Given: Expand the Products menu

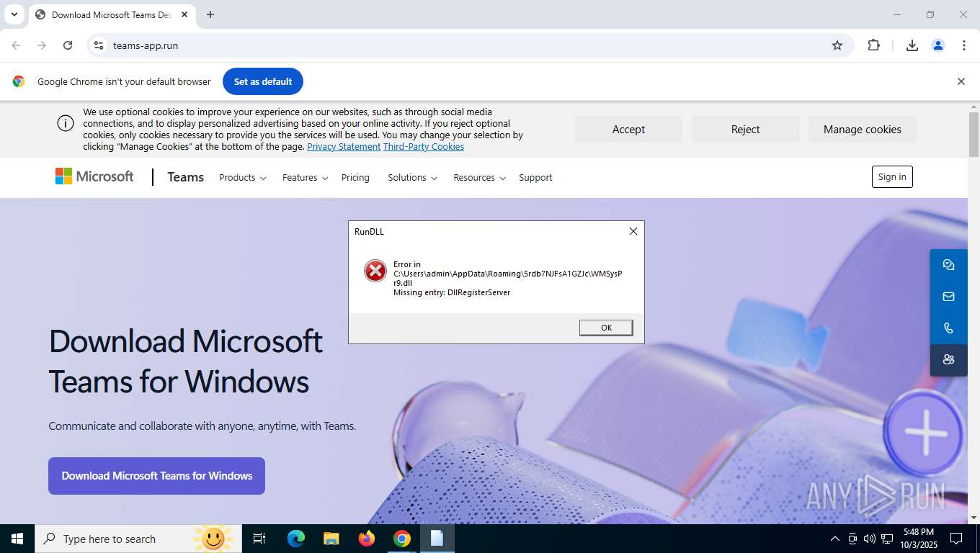Looking at the screenshot, I should 243,178.
